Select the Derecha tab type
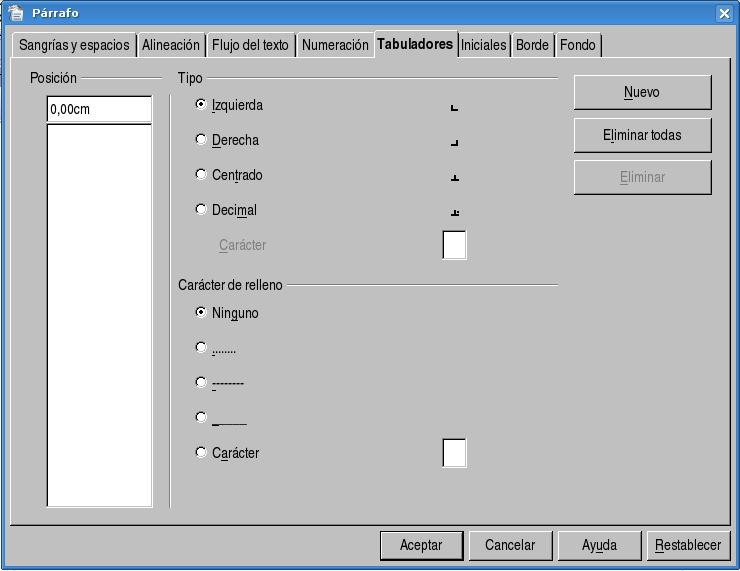The image size is (740, 571). tap(201, 140)
